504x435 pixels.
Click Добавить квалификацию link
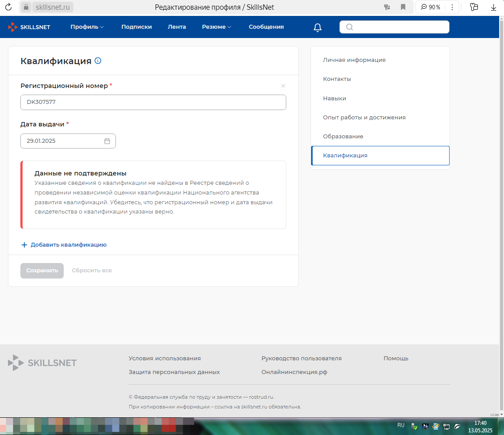coord(64,244)
